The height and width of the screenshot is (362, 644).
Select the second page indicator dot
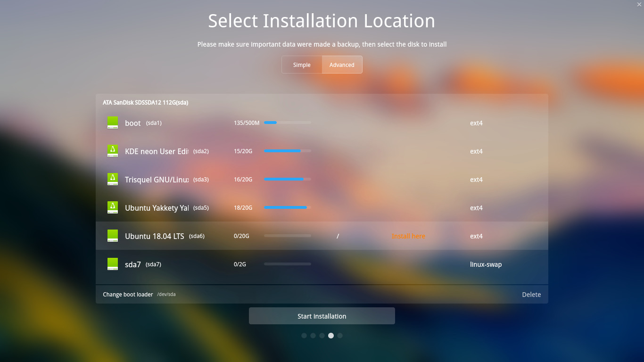pos(313,336)
